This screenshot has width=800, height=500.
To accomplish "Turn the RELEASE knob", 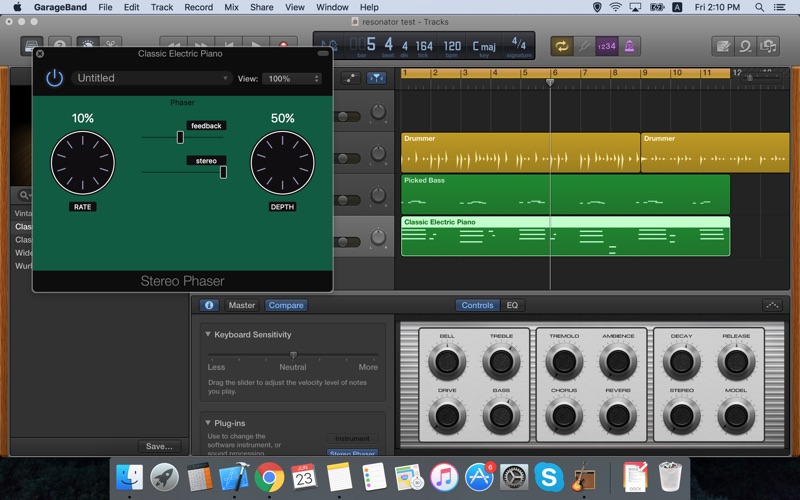I will [x=736, y=361].
